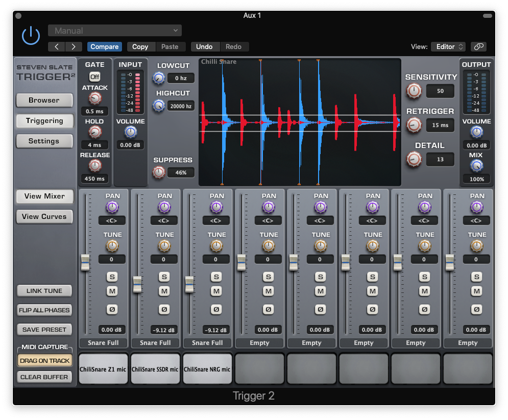Click the chain link icon beside View
This screenshot has height=420, width=508.
point(478,46)
